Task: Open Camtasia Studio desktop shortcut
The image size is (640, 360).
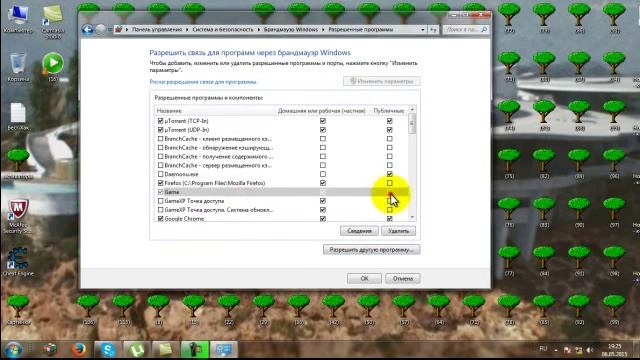Action: [x=53, y=21]
